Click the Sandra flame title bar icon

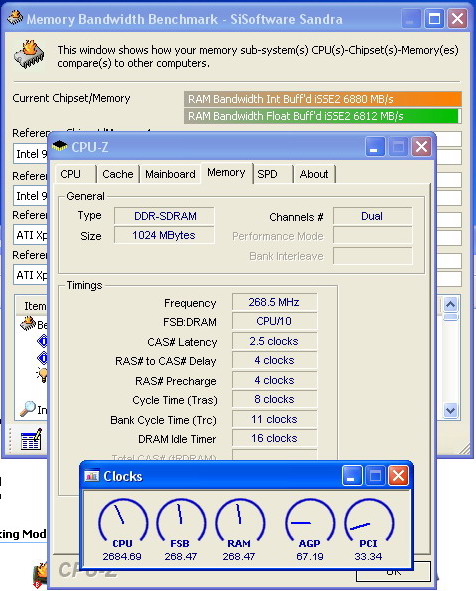coord(15,17)
